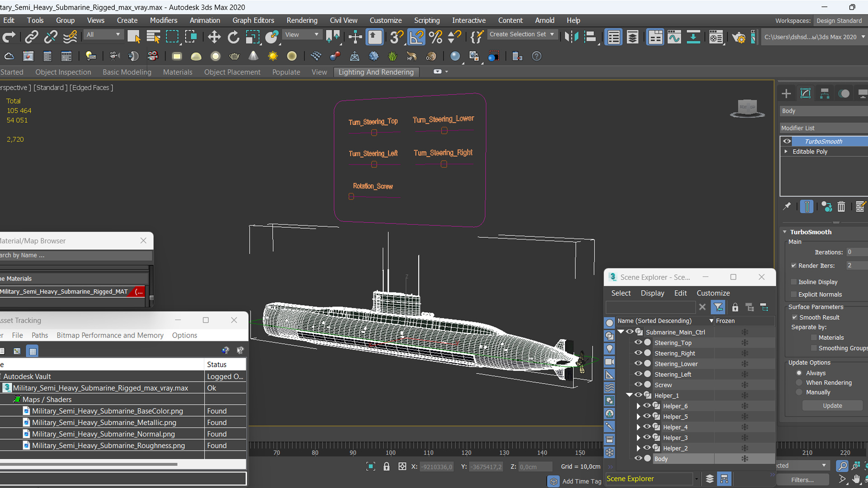
Task: Click the Turn_Steering_Top slider handle
Action: point(374,133)
